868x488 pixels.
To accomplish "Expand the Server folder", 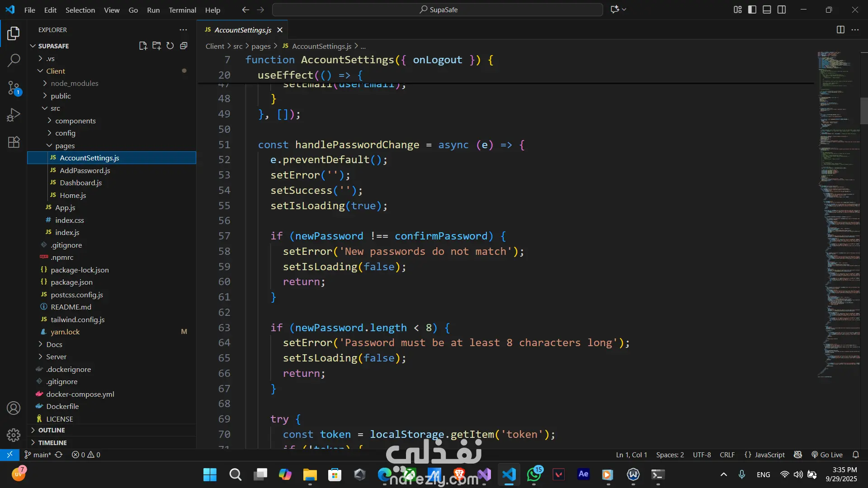I will [56, 357].
